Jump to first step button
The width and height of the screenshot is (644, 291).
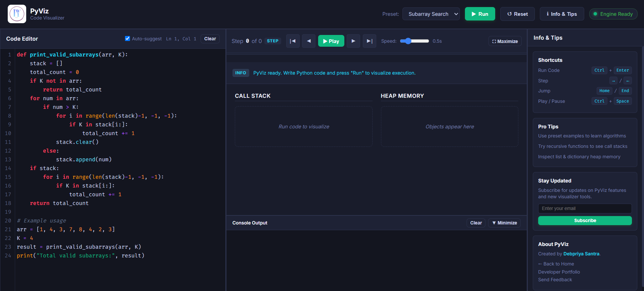pos(293,41)
